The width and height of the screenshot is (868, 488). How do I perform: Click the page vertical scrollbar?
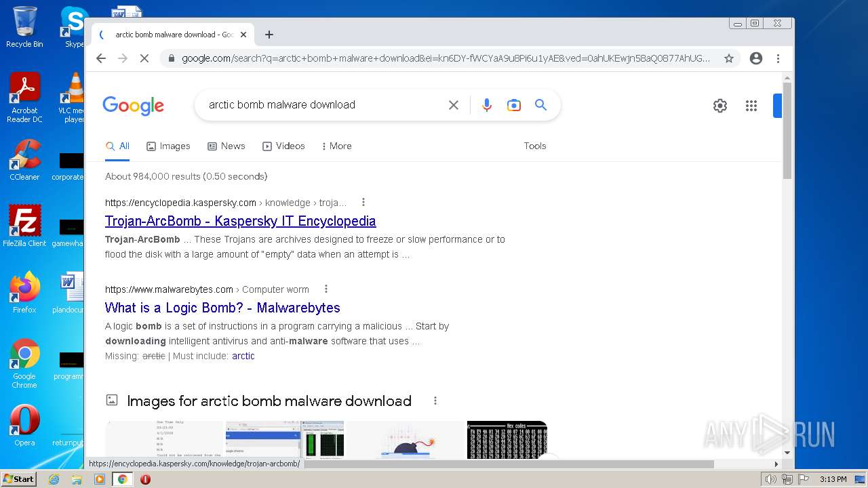(x=787, y=130)
